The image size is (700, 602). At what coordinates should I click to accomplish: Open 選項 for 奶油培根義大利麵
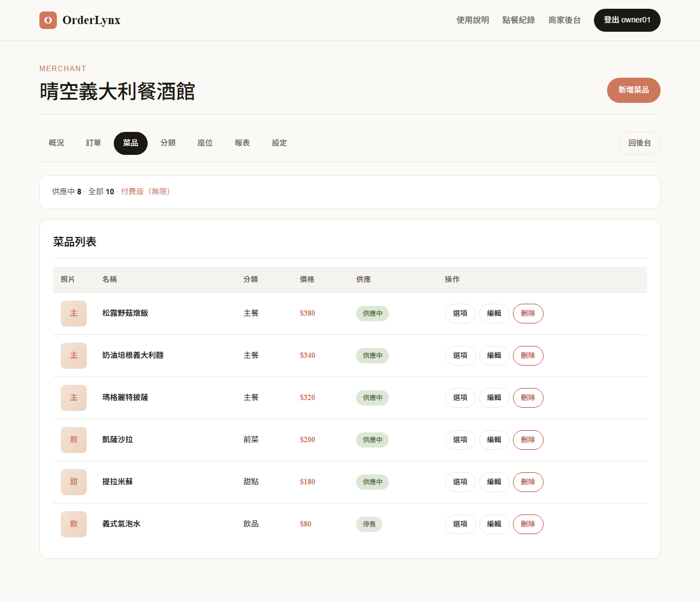click(460, 356)
